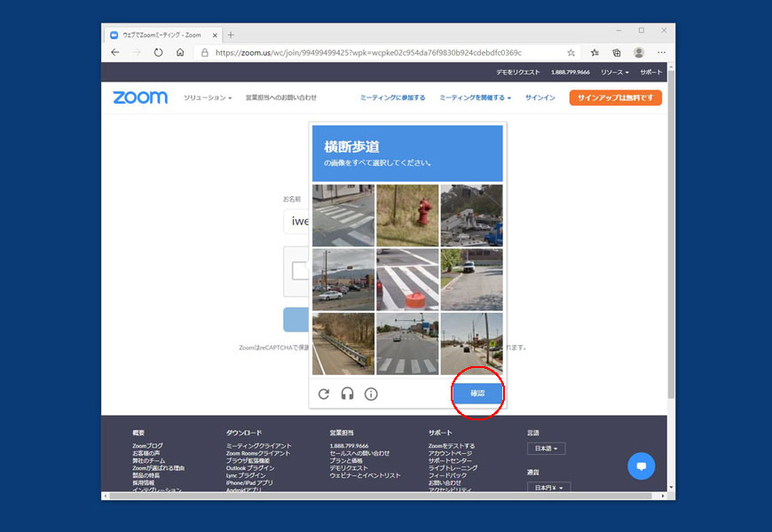Select the roadside guardrail tile
Viewport: 772px width, 532px height.
343,344
